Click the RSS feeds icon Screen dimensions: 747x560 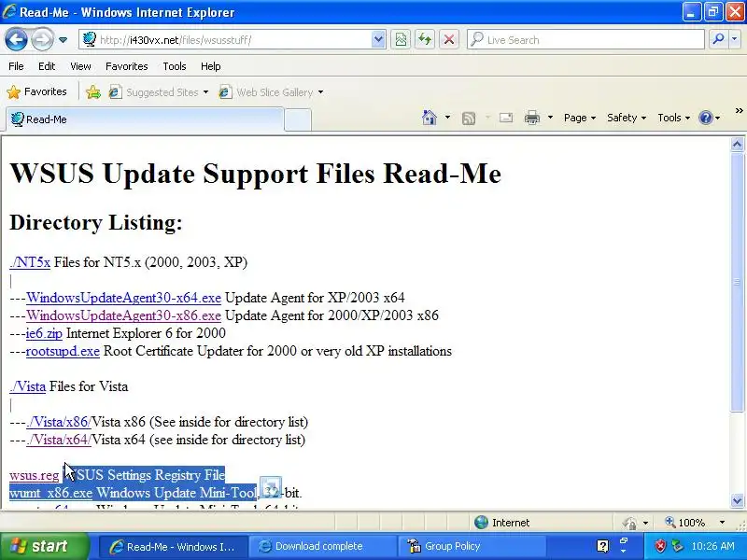point(469,118)
